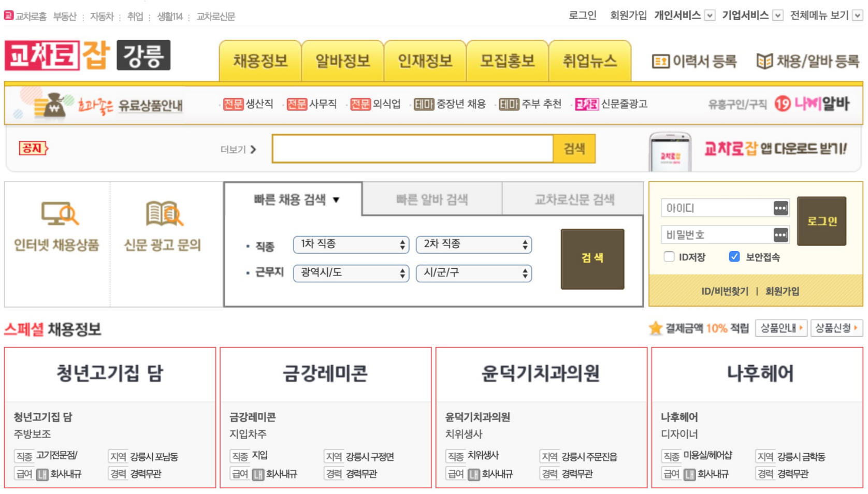Click the star 결제금액 10% 적립 icon
868x494 pixels.
coord(656,328)
